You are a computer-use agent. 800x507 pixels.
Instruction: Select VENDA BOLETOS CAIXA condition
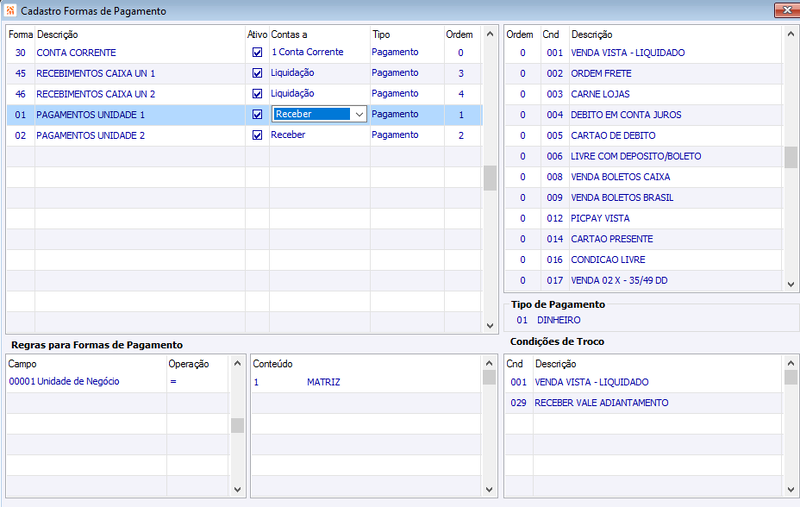click(x=620, y=177)
